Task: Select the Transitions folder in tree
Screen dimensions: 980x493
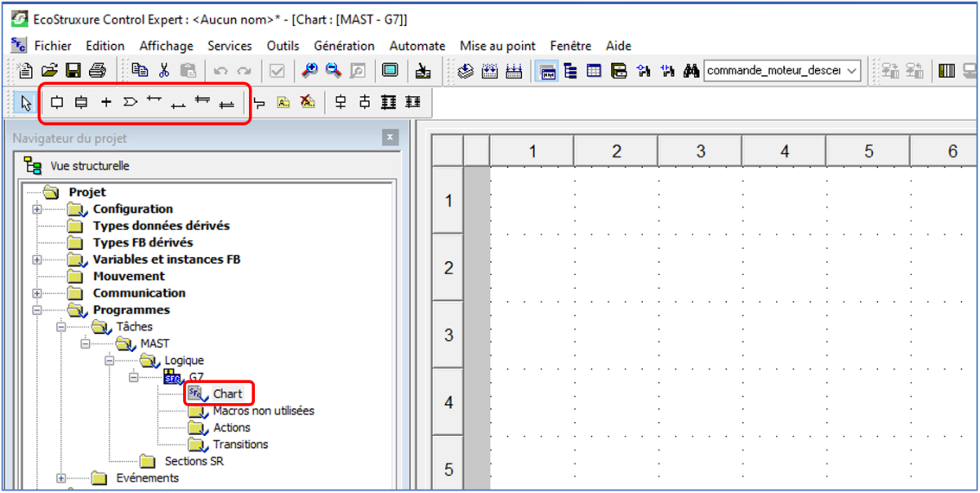Action: [x=241, y=444]
